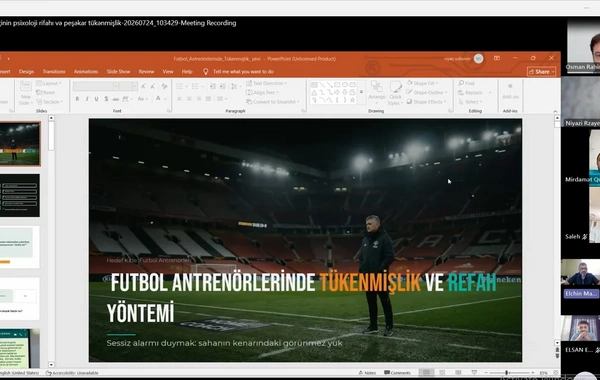Image resolution: width=600 pixels, height=380 pixels.
Task: Open Comments pane from the status bar
Action: coord(397,372)
